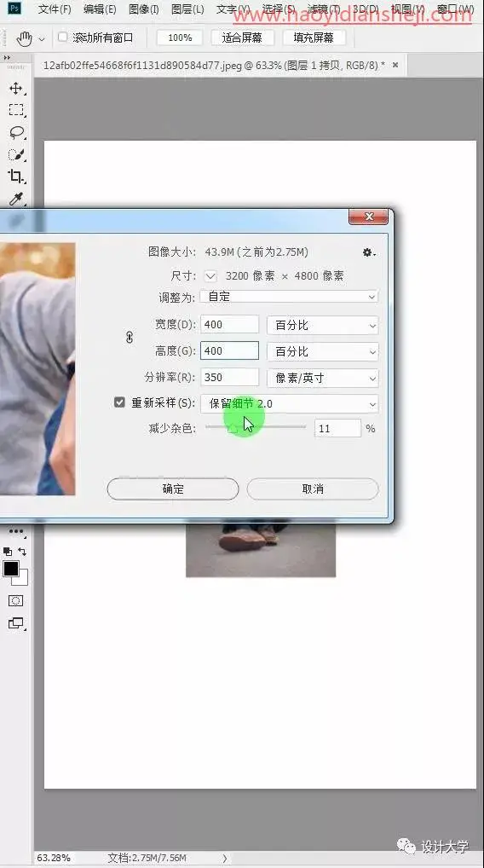Viewport: 484px width, 868px height.
Task: Click the 100% zoom button
Action: click(180, 38)
